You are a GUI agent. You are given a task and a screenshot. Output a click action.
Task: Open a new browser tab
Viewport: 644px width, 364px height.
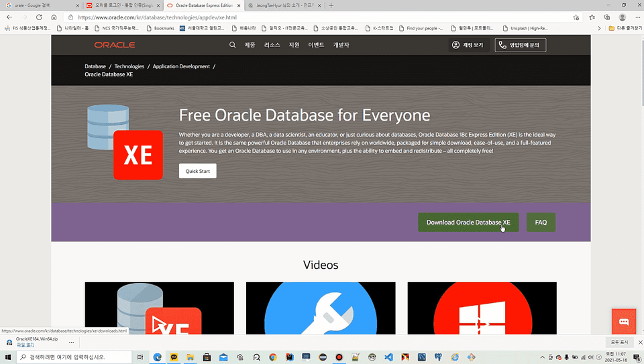tap(331, 5)
